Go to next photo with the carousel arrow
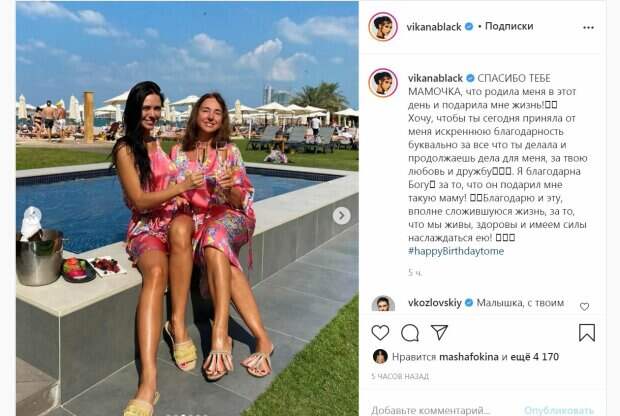The height and width of the screenshot is (416, 620). click(x=341, y=216)
